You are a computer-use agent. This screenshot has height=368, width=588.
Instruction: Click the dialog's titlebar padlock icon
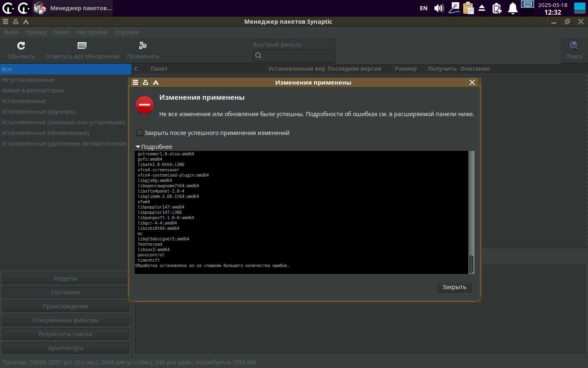pos(145,83)
